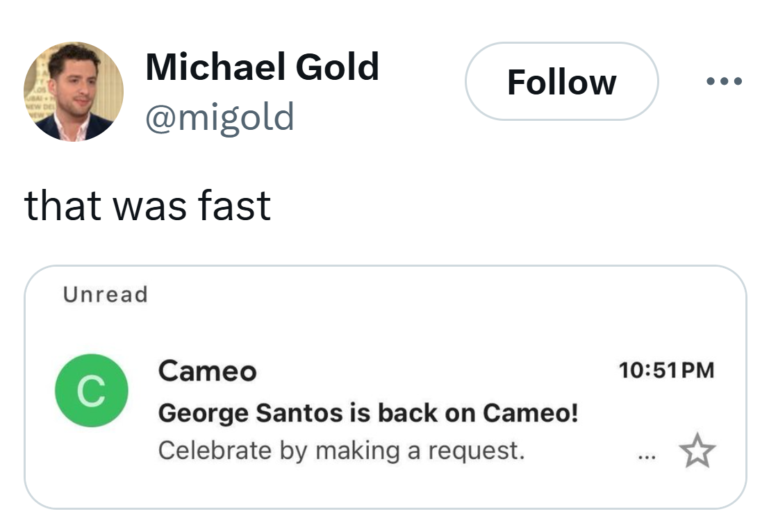Select the Cameo sender name
Viewport: 769px width, 532px height.
(207, 371)
